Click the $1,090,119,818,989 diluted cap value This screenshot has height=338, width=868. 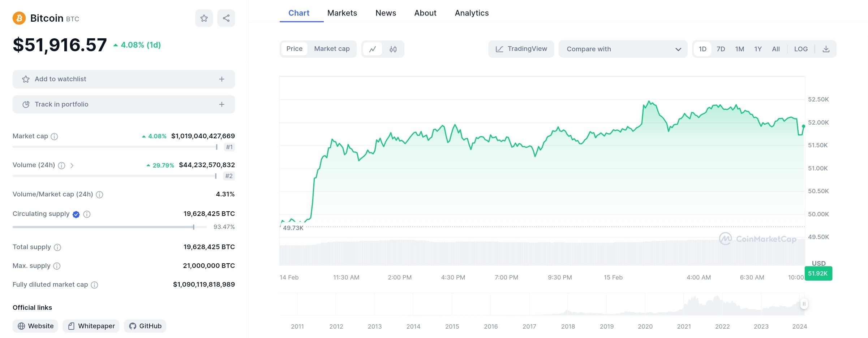(x=204, y=285)
